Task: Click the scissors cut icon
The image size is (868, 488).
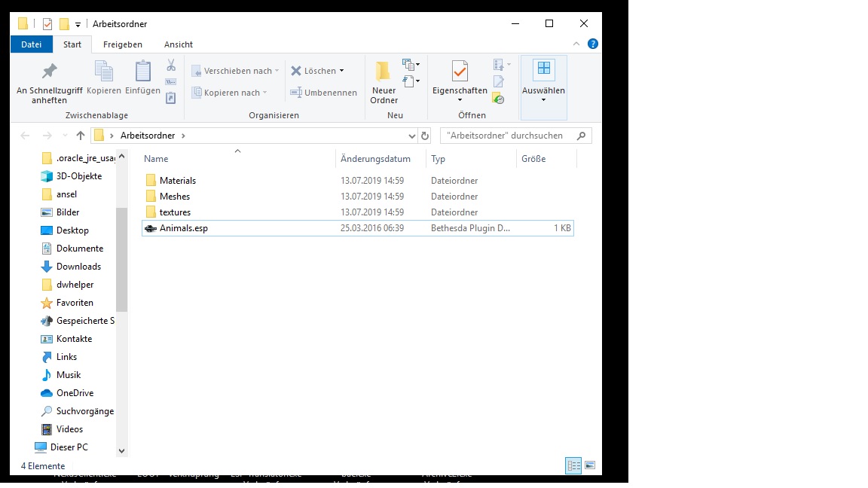Action: [171, 66]
